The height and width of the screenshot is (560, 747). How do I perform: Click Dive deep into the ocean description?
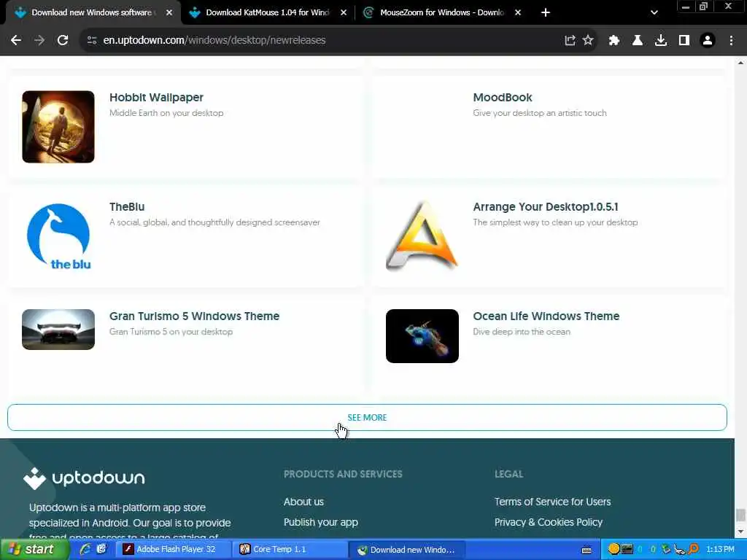[x=521, y=332]
